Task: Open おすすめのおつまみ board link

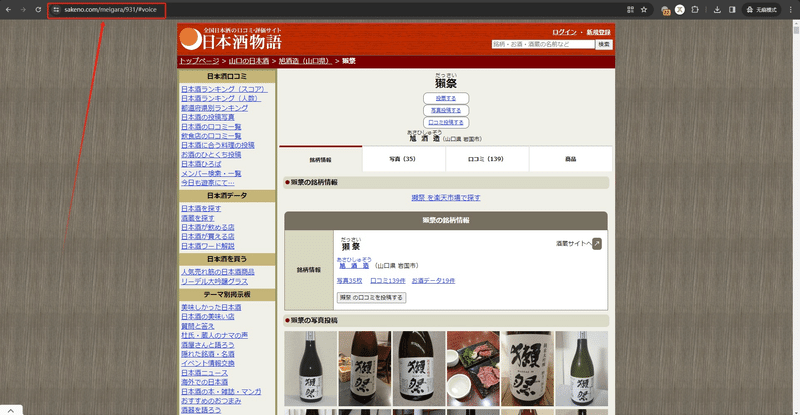Action: (211, 401)
